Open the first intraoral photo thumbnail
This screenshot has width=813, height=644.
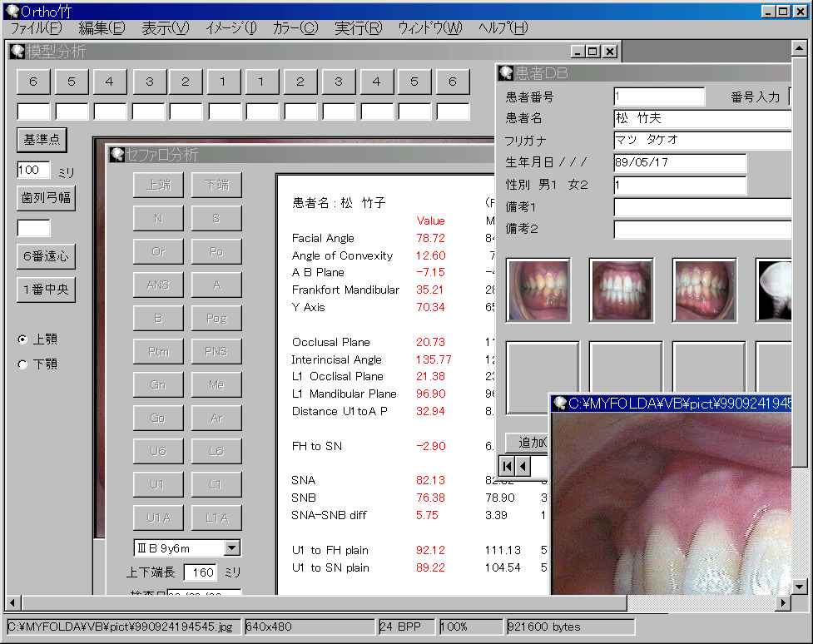click(x=538, y=290)
